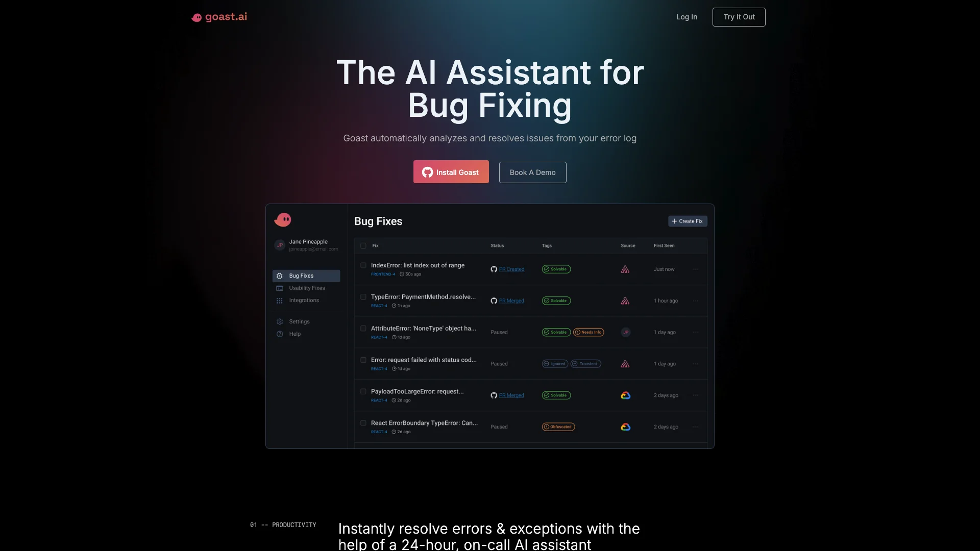The height and width of the screenshot is (551, 980).
Task: Click the Bug Fixes sidebar icon
Action: (280, 276)
